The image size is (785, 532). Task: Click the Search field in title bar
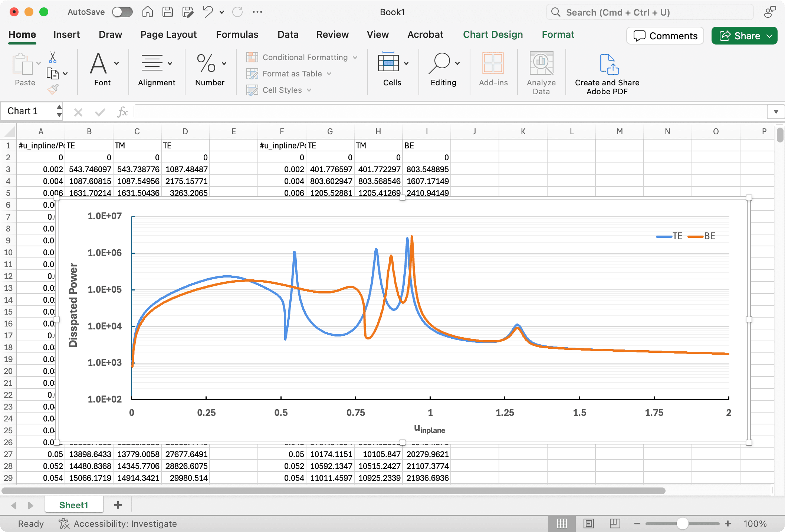(650, 12)
